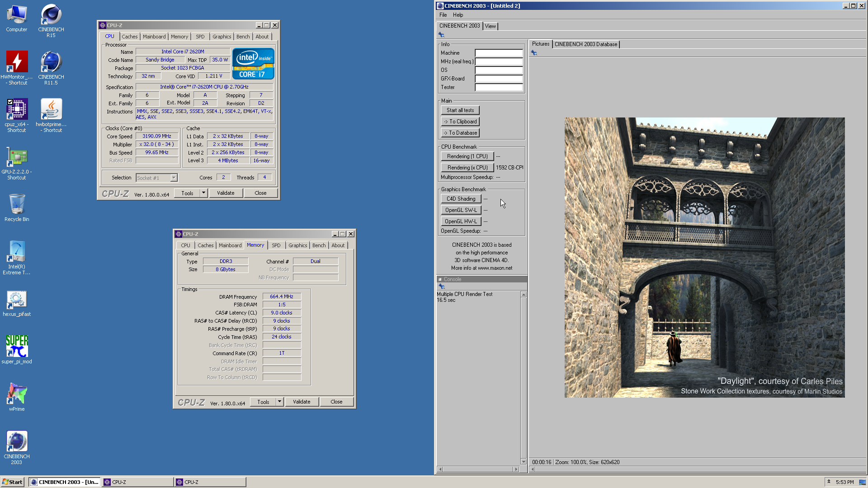The image size is (868, 488).
Task: Run Rendering (x CPU) benchmark
Action: pos(467,168)
